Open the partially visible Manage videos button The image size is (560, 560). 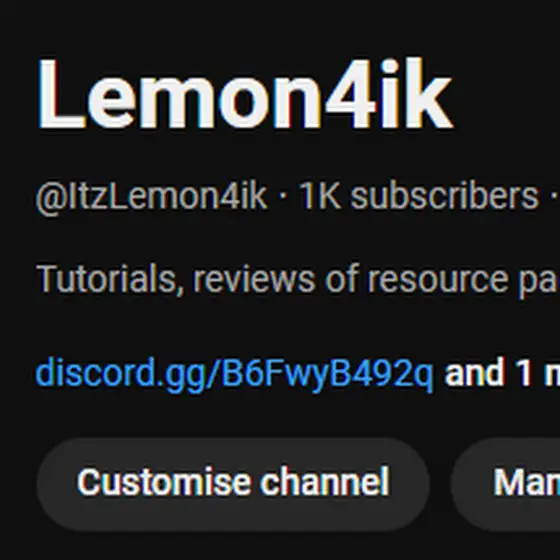click(x=505, y=484)
